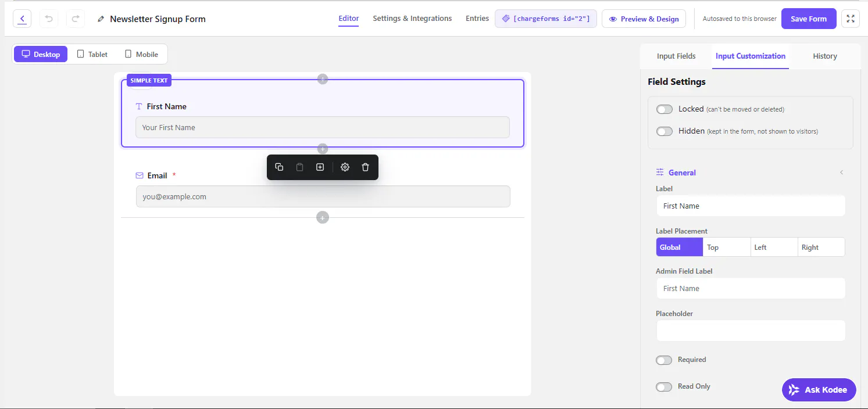This screenshot has height=409, width=868.
Task: Click the Field Settings heading
Action: (x=677, y=82)
